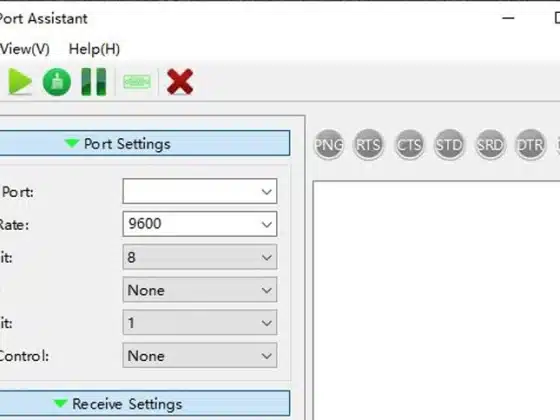
Task: Toggle the STD round indicator
Action: point(449,145)
